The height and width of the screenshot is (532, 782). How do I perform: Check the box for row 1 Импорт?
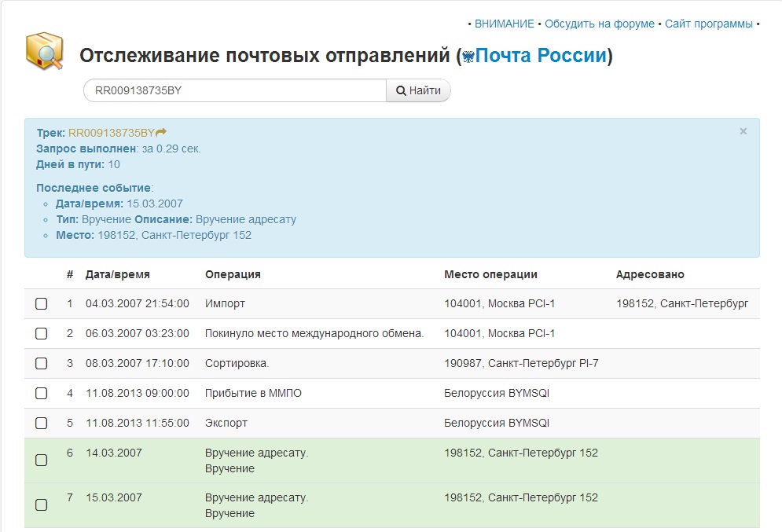point(42,303)
